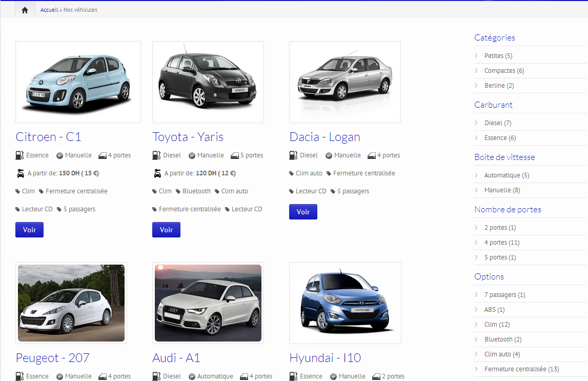
Task: Click the chevron beside 2 portes filter
Action: click(476, 228)
